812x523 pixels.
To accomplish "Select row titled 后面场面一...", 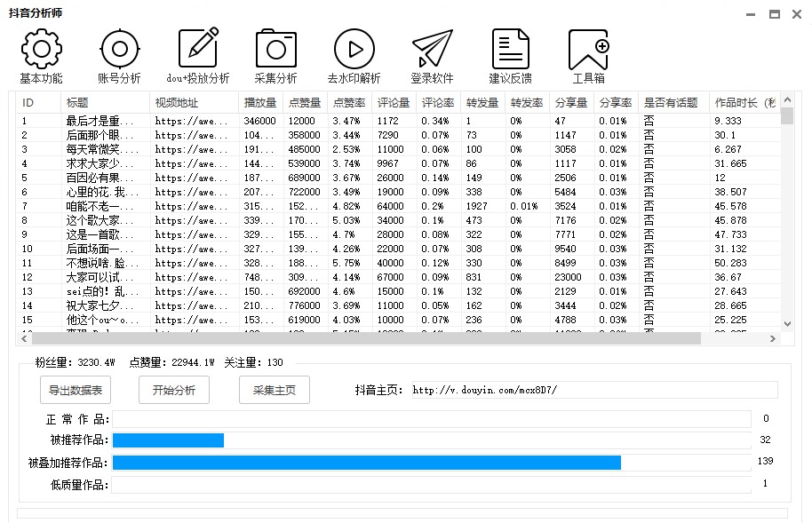I will [x=398, y=250].
